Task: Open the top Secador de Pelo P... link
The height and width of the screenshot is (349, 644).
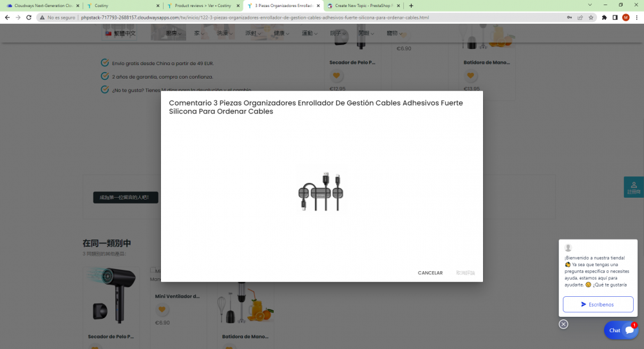Action: point(352,62)
